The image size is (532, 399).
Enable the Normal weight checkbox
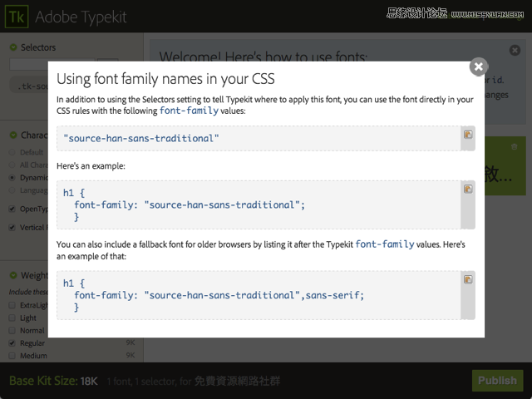pos(12,331)
